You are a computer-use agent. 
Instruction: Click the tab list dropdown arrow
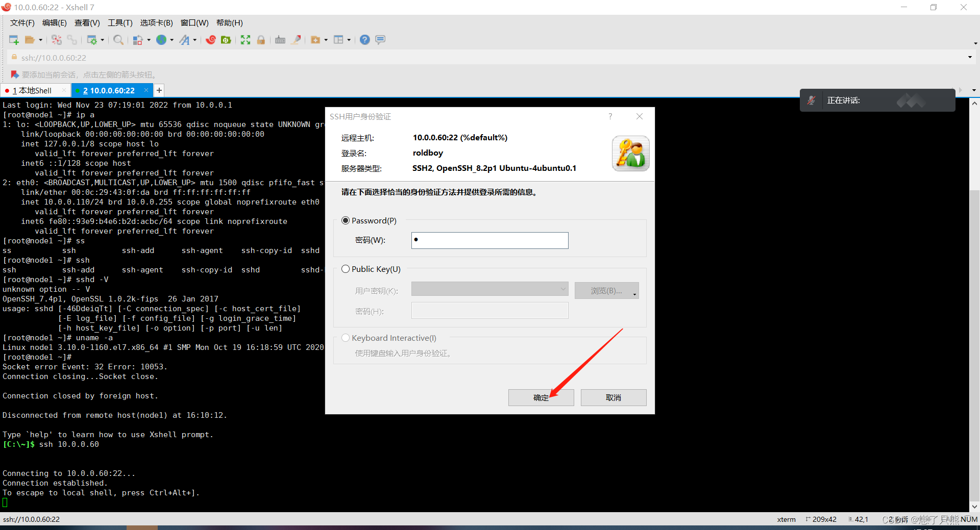click(974, 90)
